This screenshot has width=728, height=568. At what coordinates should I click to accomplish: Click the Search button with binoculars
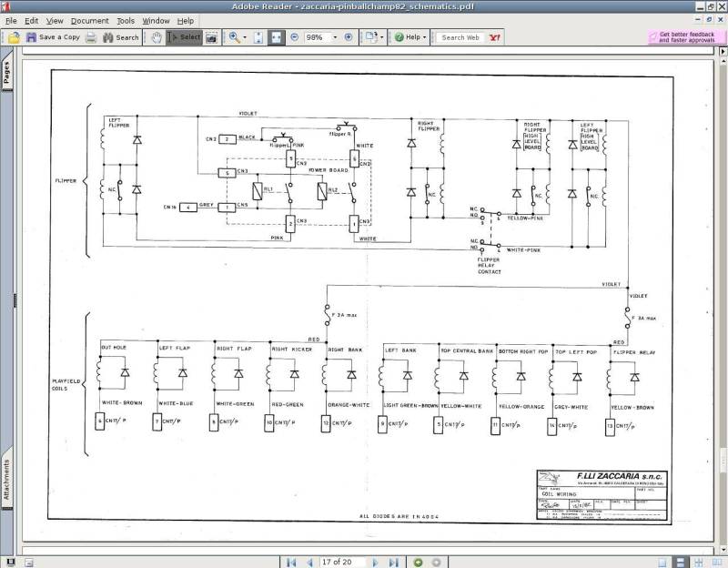(121, 37)
